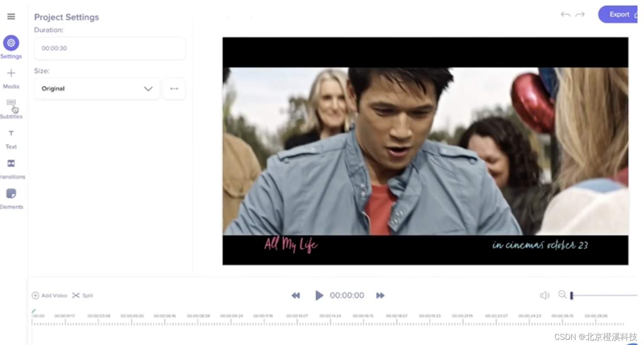The width and height of the screenshot is (644, 345).
Task: Open the Subtitles sidebar tab
Action: (11, 109)
